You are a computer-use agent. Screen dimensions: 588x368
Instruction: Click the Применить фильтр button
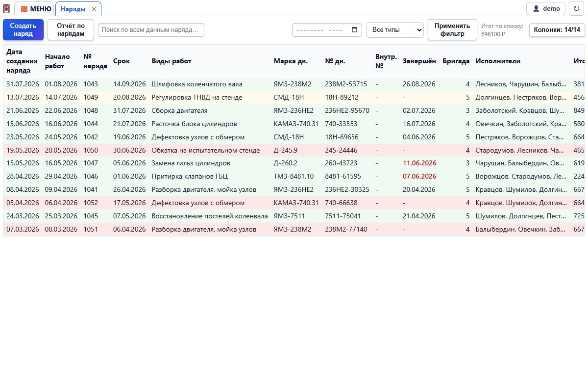tap(453, 30)
